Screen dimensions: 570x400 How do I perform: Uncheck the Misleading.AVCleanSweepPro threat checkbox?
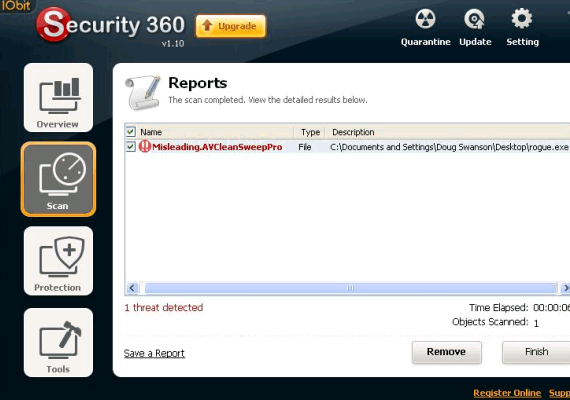(x=131, y=147)
